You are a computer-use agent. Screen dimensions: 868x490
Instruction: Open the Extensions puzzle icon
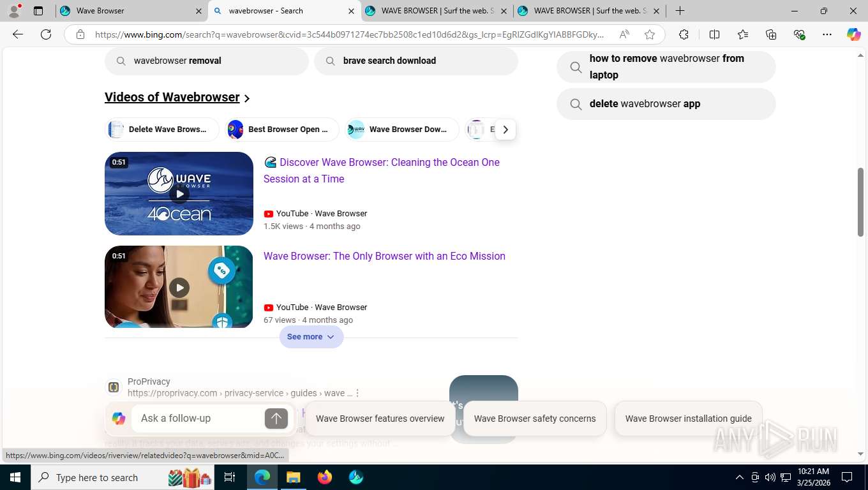(x=684, y=34)
